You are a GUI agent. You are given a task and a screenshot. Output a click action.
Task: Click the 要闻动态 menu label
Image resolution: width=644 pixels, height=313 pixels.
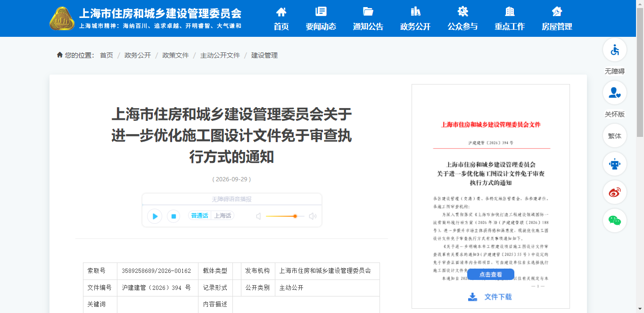coord(321,26)
